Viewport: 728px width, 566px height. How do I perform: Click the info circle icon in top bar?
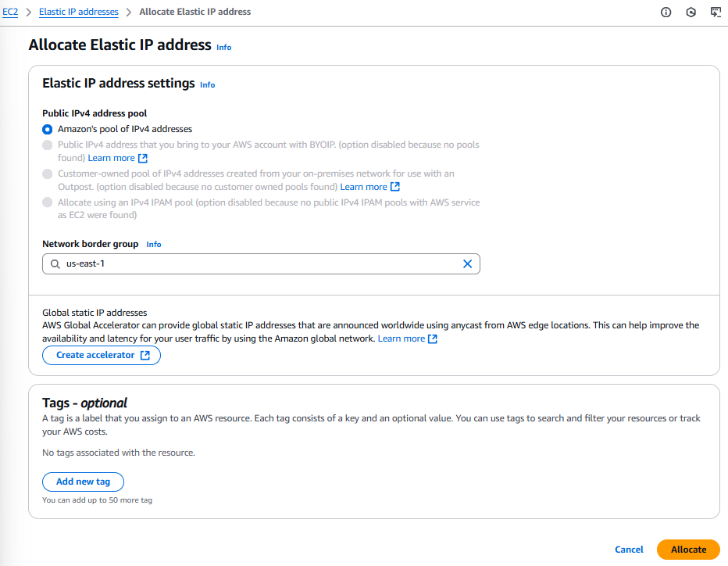(666, 13)
